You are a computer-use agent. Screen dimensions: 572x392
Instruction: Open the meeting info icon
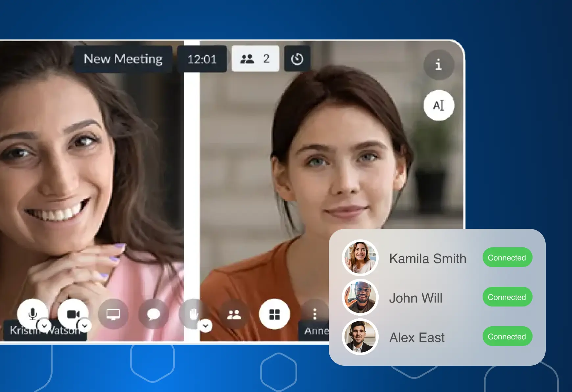439,65
